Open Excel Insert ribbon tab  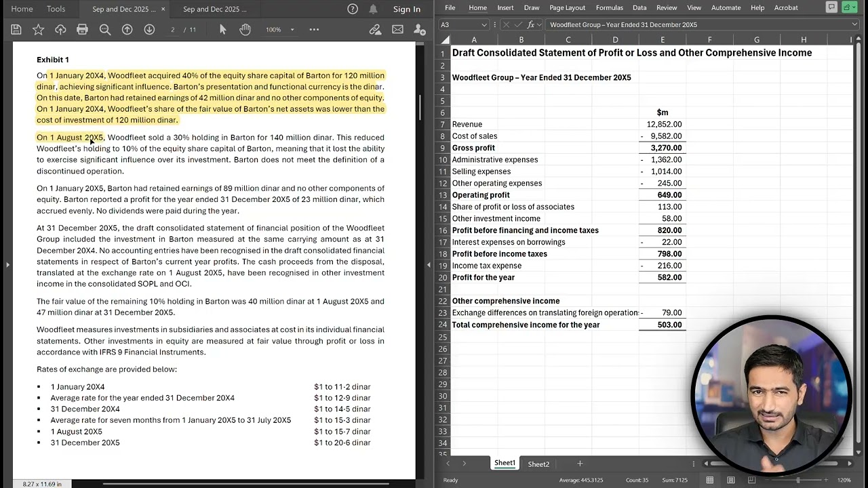coord(505,7)
